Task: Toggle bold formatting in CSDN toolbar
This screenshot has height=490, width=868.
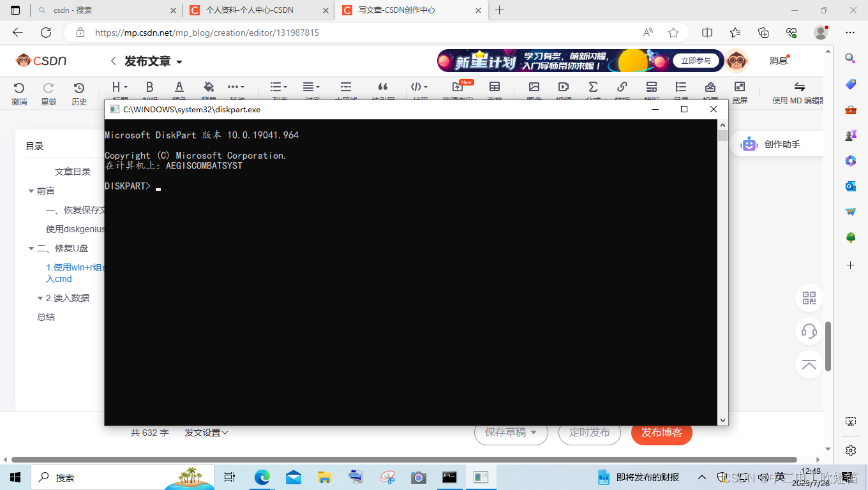Action: coord(150,87)
